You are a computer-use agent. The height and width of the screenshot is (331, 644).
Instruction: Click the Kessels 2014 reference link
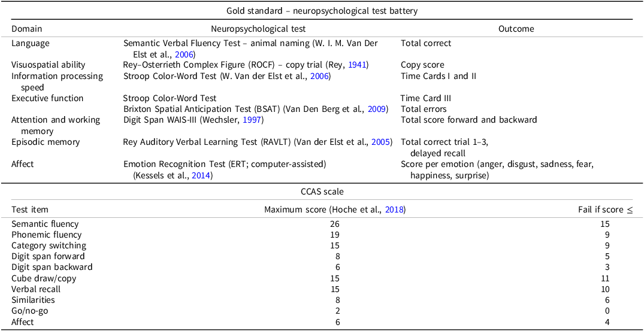pyautogui.click(x=202, y=175)
